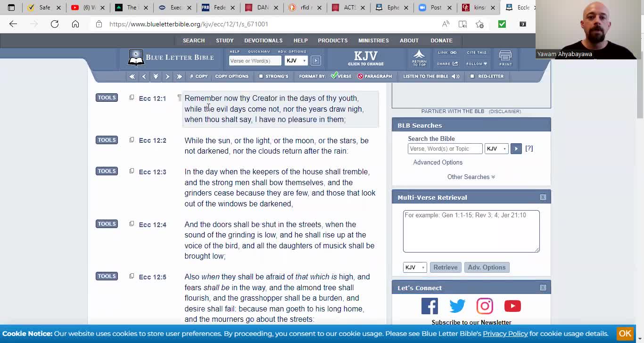Open the STUDY menu
Image resolution: width=644 pixels, height=343 pixels.
225,41
